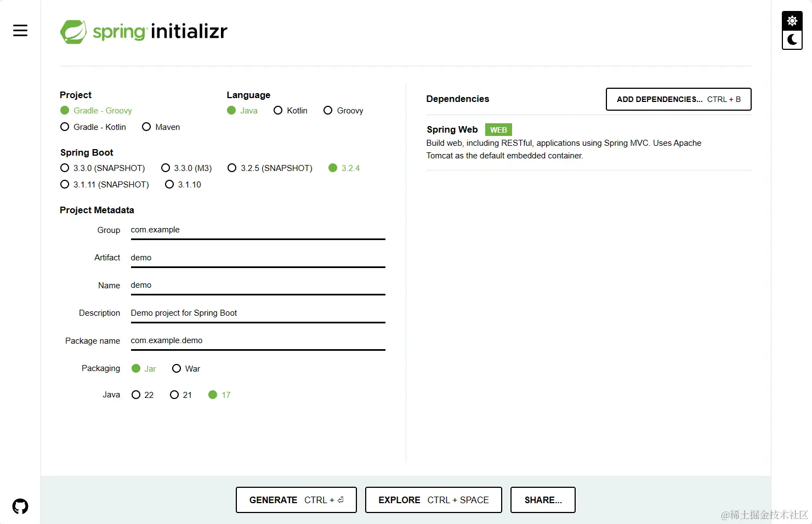Select Java version 22

coord(143,395)
